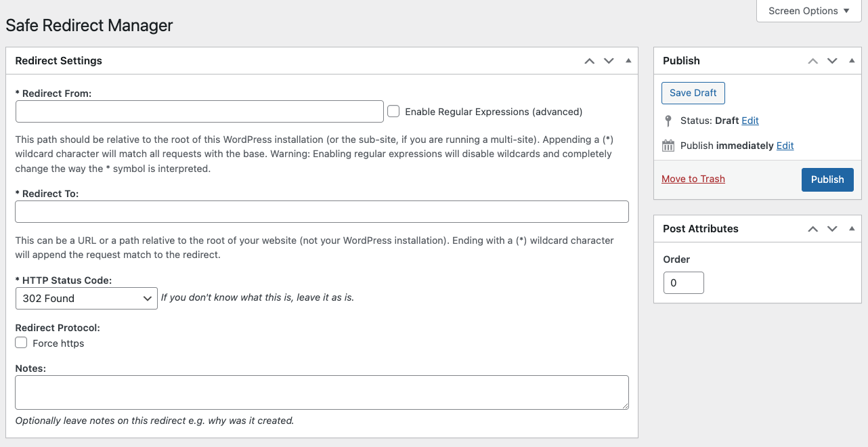The height and width of the screenshot is (447, 868).
Task: Move the Publish box up
Action: pyautogui.click(x=812, y=60)
